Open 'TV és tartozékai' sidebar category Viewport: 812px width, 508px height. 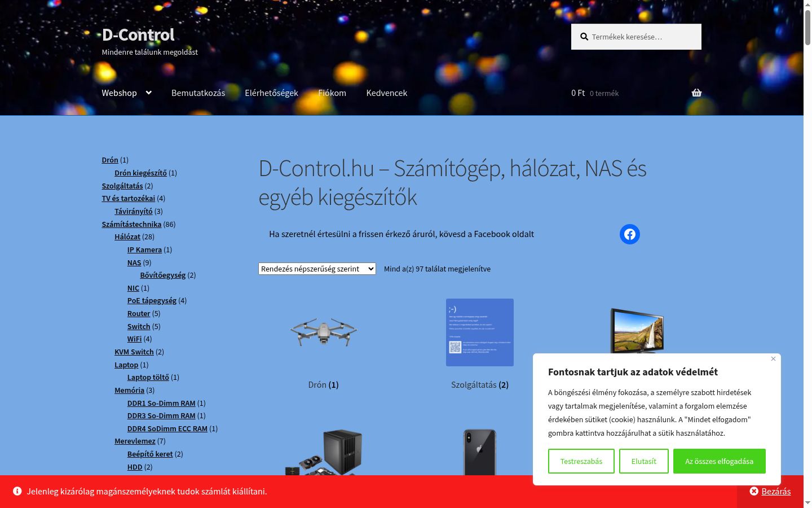(x=128, y=199)
